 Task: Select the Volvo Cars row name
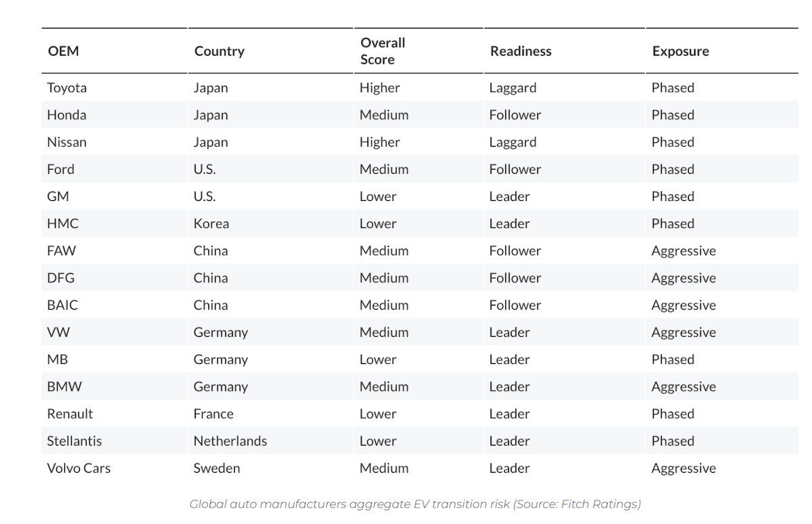pos(78,468)
